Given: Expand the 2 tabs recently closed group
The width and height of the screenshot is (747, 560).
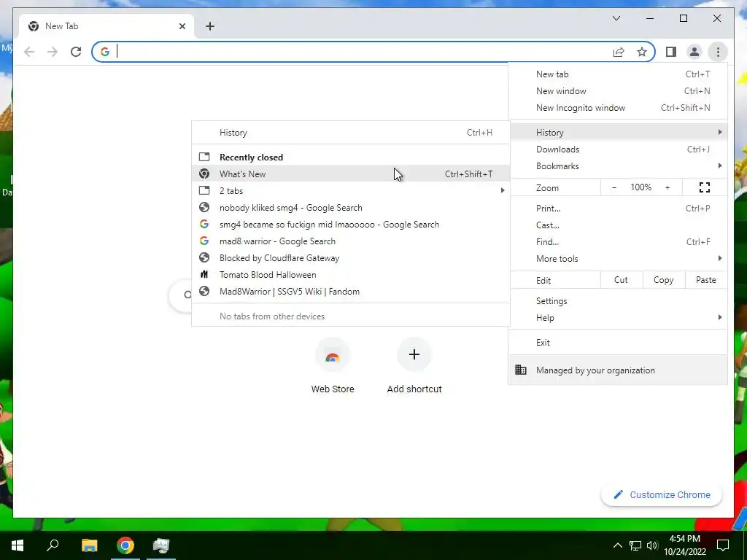Looking at the screenshot, I should (351, 190).
